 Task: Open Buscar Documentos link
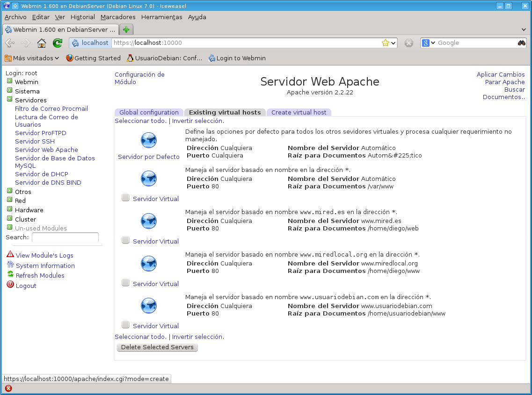click(504, 93)
